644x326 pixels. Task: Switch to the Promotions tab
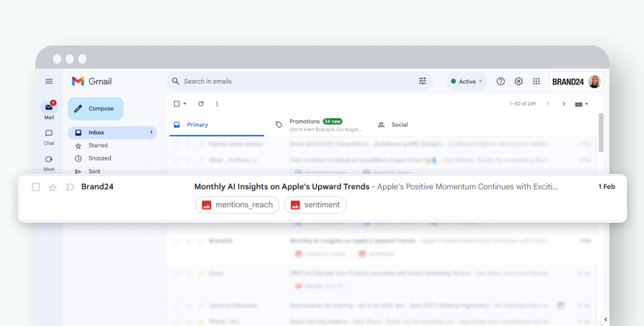tap(319, 125)
